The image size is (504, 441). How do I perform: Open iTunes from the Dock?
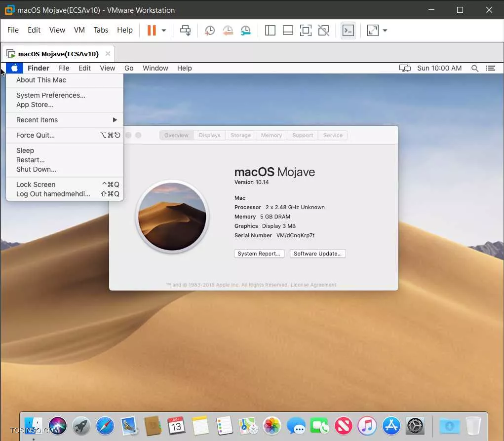[367, 426]
